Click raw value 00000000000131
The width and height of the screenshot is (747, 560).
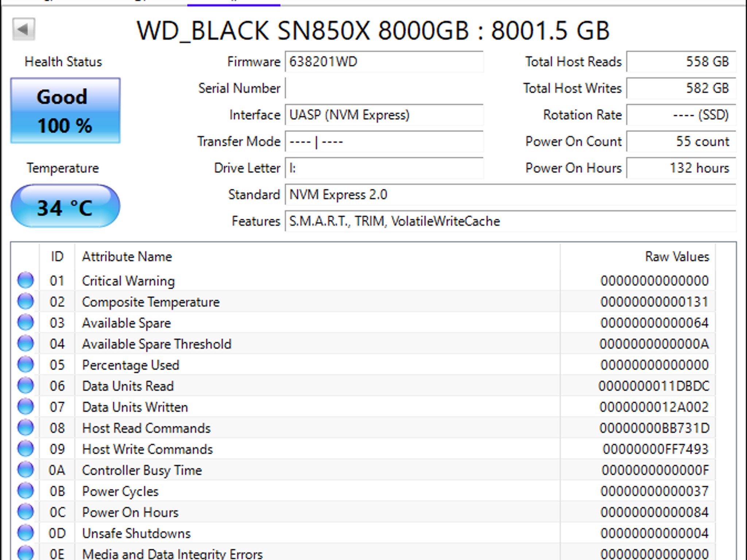(x=655, y=302)
